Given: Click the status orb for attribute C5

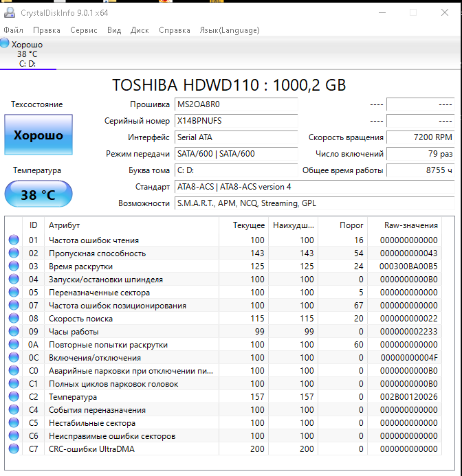Looking at the screenshot, I should 14,422.
